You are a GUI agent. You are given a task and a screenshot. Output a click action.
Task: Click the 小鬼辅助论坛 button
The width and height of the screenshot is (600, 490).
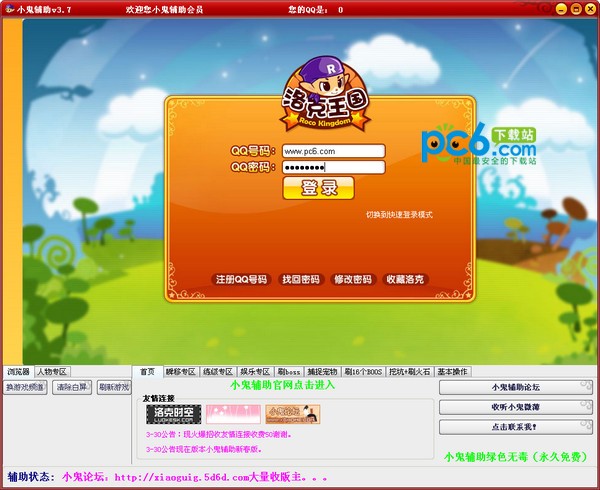click(515, 387)
